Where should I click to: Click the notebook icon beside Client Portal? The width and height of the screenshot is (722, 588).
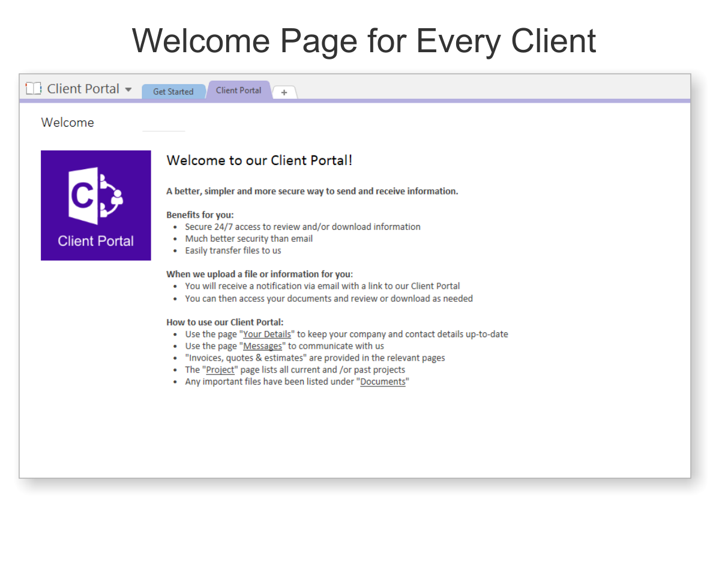[x=34, y=89]
